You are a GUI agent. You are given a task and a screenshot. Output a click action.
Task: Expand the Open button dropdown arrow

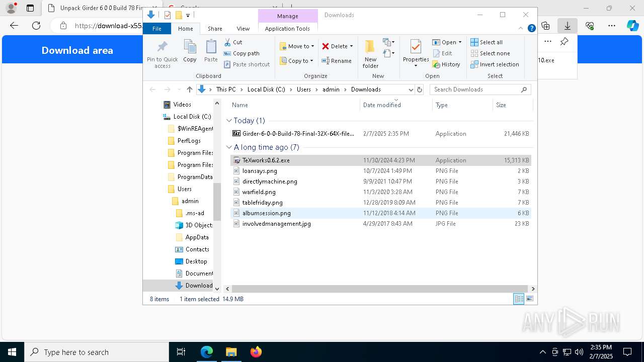tap(460, 42)
